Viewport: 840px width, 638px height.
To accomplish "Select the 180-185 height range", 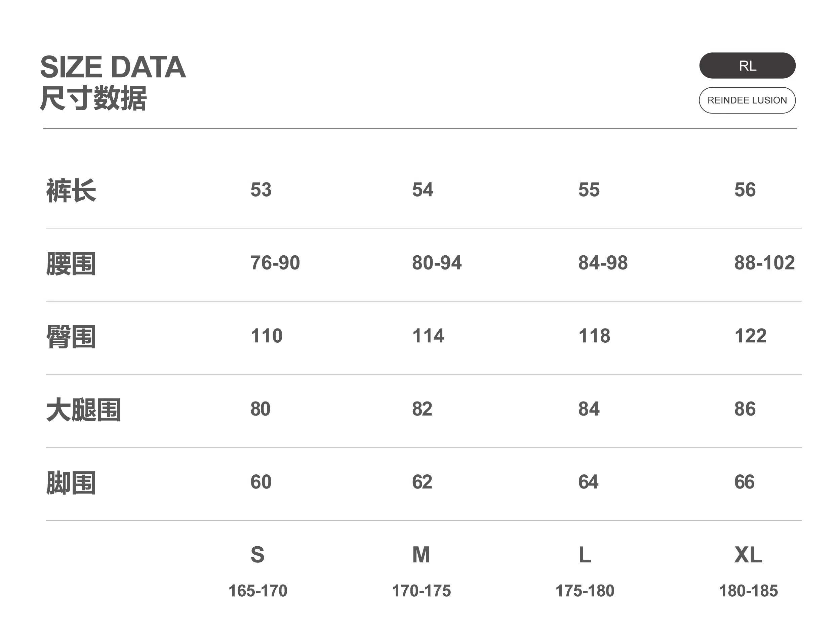I will pyautogui.click(x=748, y=591).
